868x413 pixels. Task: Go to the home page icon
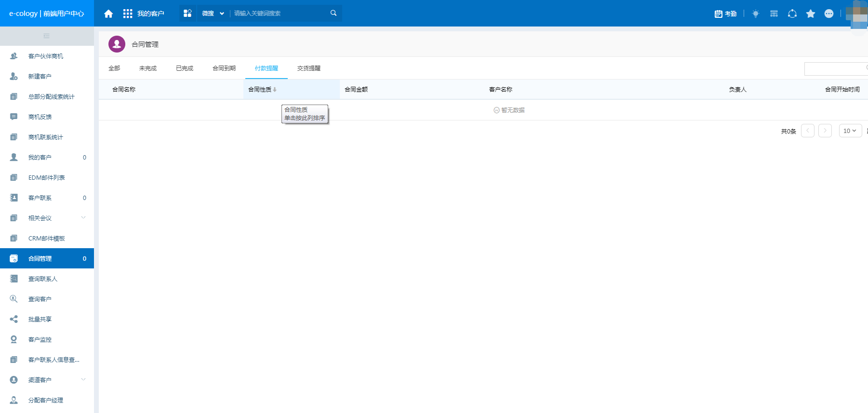point(108,13)
